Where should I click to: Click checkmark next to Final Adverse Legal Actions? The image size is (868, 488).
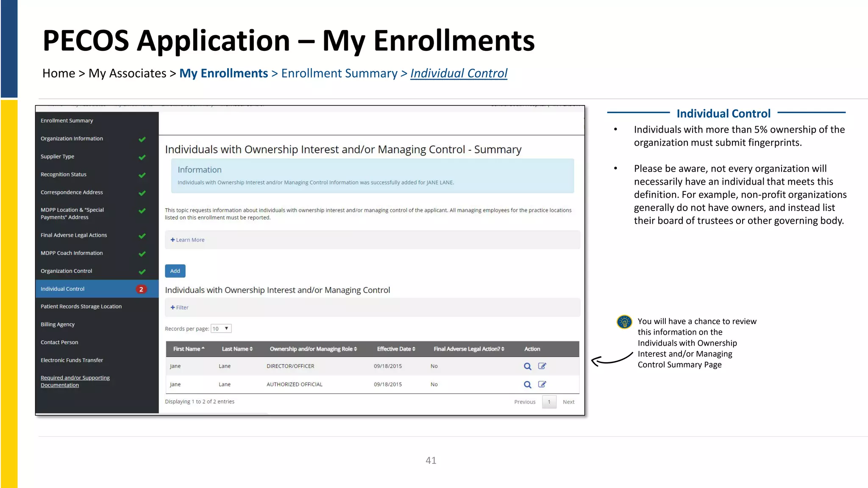tap(142, 236)
